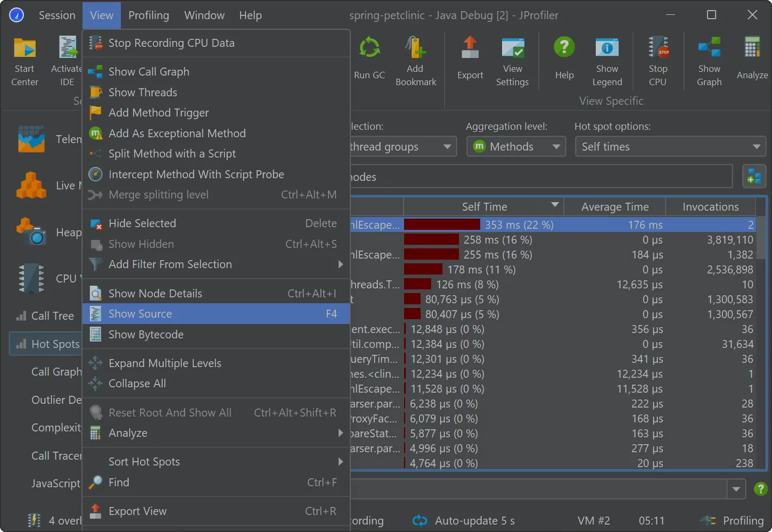Click the Start Center toolbar icon

tap(24, 48)
